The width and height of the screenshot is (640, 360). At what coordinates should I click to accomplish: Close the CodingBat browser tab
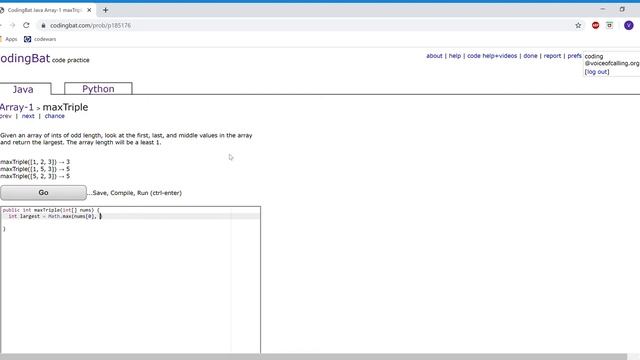89,10
